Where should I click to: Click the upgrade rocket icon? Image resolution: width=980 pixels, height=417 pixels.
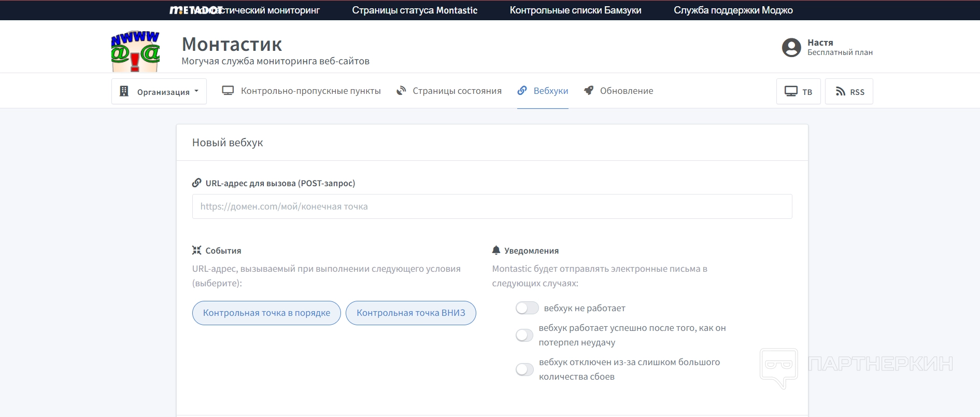click(588, 91)
